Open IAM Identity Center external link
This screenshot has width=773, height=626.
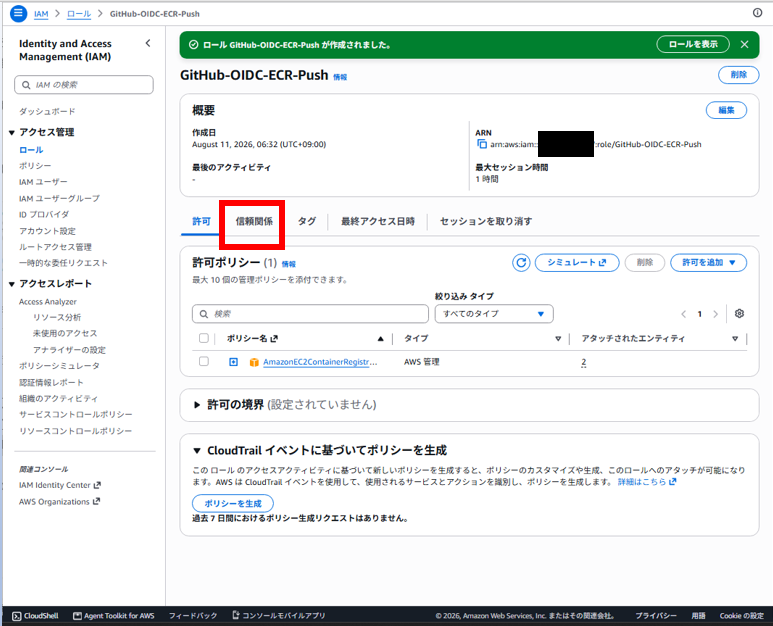60,485
